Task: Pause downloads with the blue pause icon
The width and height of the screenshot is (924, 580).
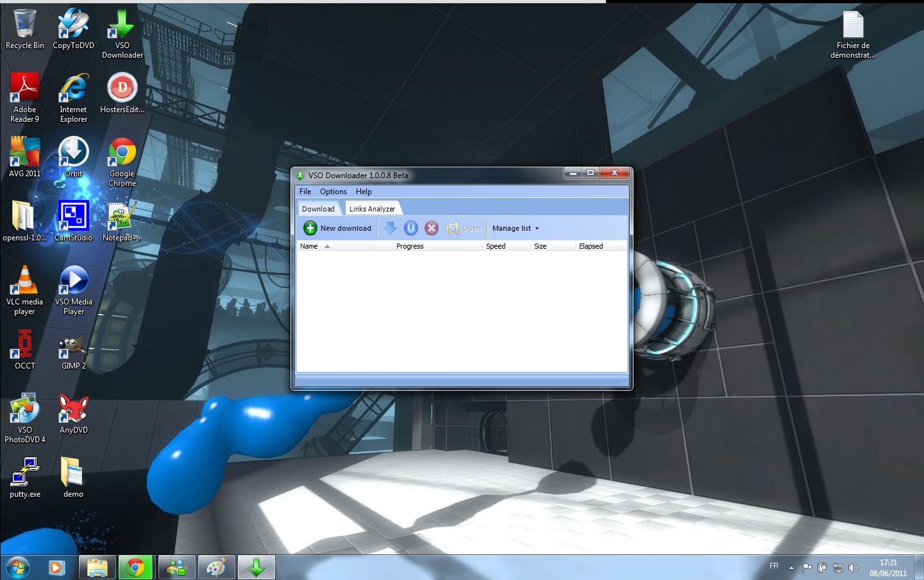Action: point(411,228)
